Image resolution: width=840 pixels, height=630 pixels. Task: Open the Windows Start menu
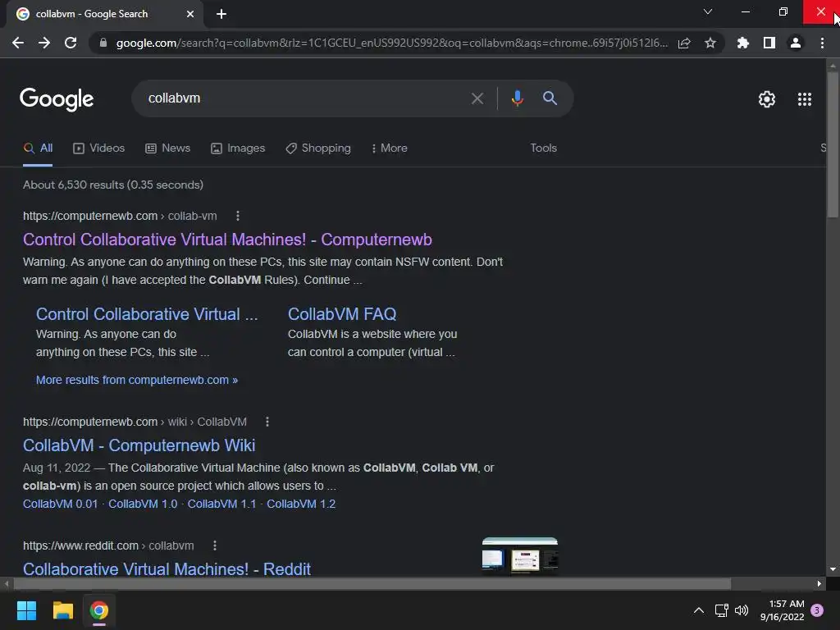[x=26, y=610]
